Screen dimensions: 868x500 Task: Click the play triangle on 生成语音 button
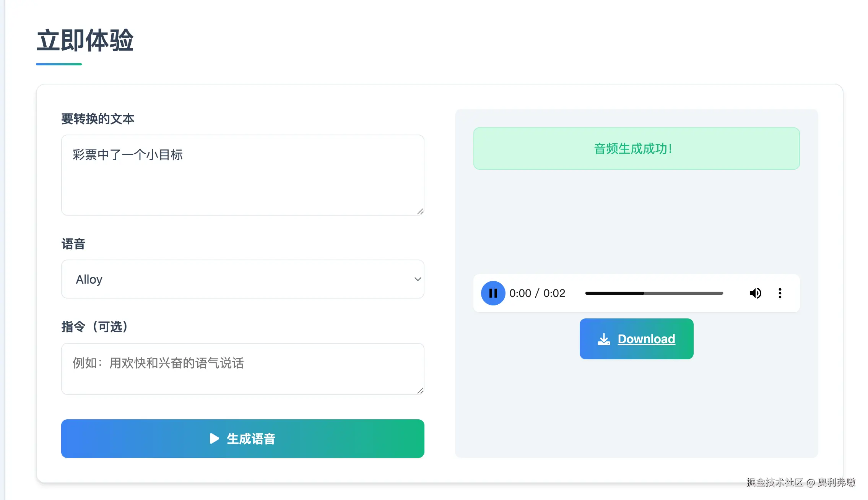coord(214,438)
